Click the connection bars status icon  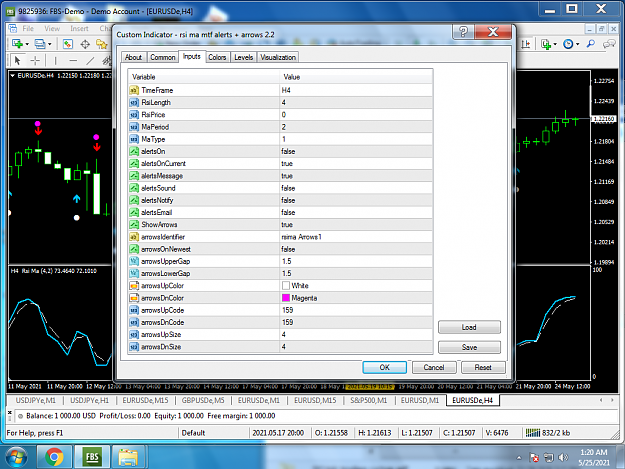pyautogui.click(x=533, y=433)
